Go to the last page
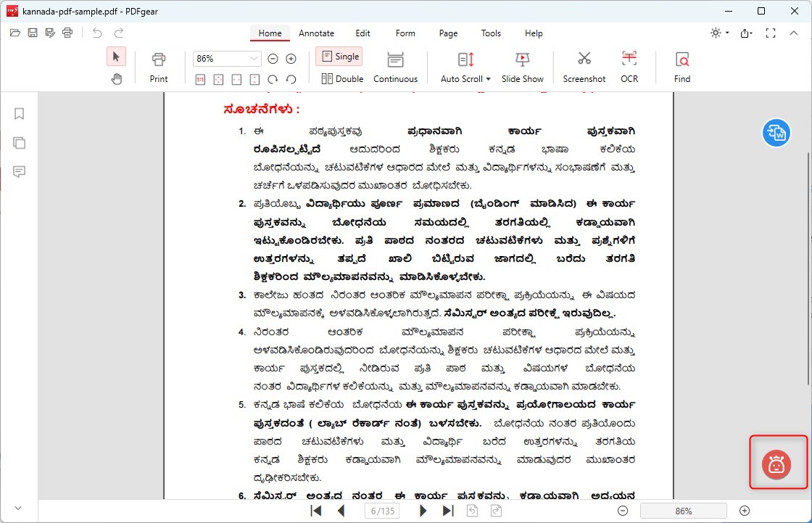 click(448, 511)
